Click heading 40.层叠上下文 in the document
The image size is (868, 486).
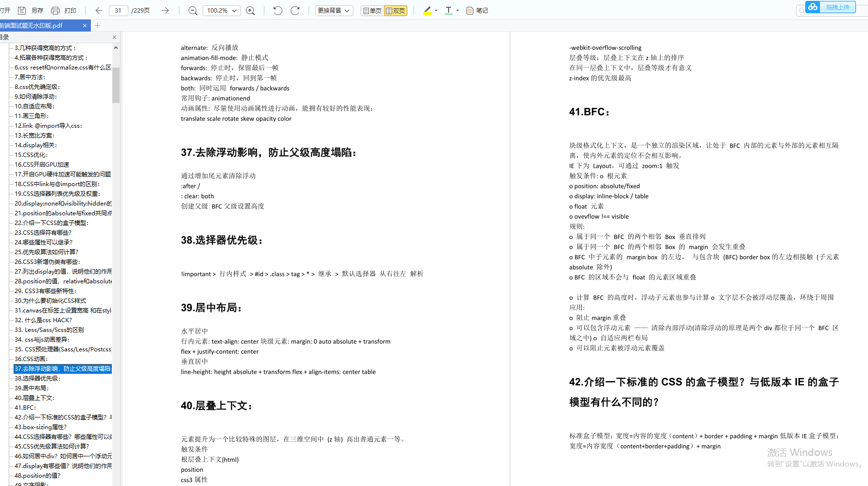point(217,406)
